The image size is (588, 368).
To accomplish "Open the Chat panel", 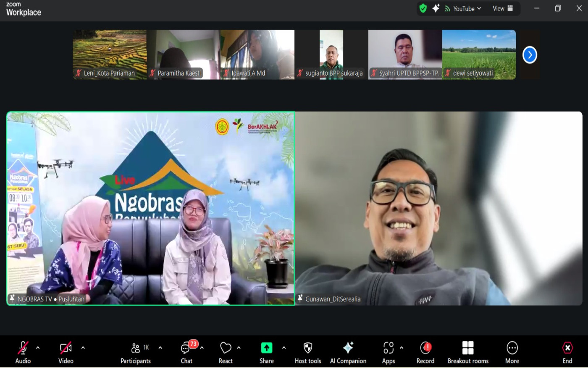I will [186, 352].
